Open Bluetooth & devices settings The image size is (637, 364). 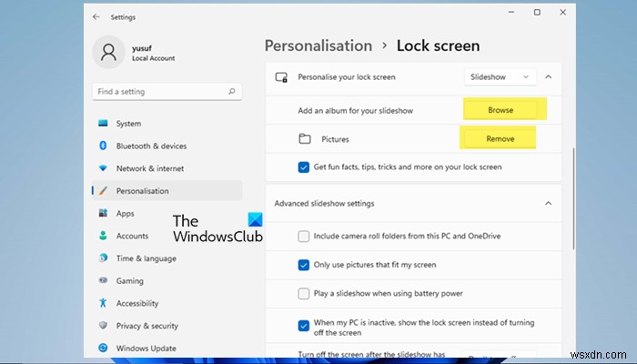pyautogui.click(x=167, y=146)
